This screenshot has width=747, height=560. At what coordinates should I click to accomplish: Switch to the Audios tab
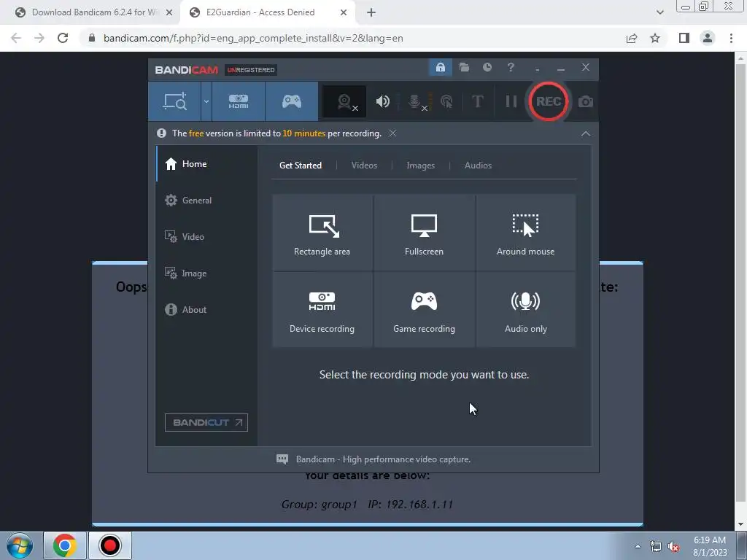479,166
